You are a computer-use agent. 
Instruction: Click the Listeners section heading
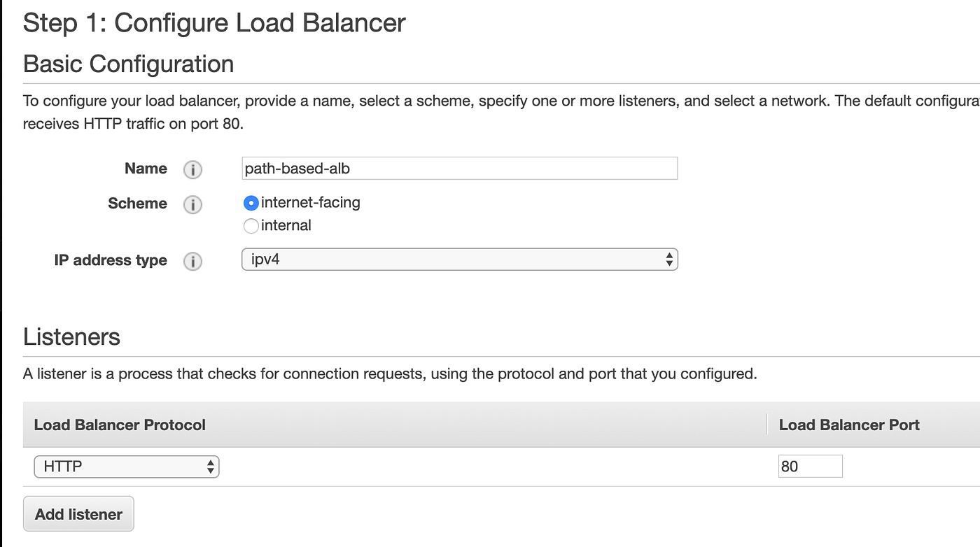click(x=71, y=337)
